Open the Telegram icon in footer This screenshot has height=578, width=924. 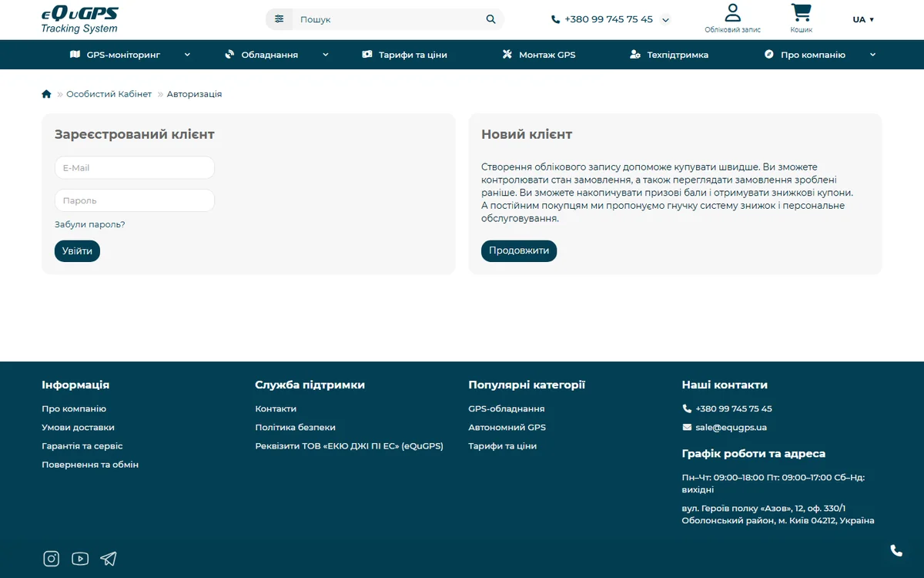[109, 559]
